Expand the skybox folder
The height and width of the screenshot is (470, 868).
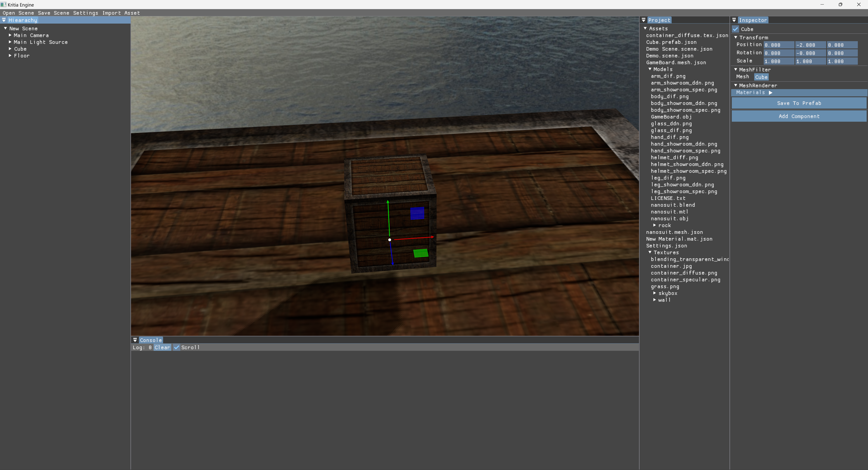[x=654, y=293]
